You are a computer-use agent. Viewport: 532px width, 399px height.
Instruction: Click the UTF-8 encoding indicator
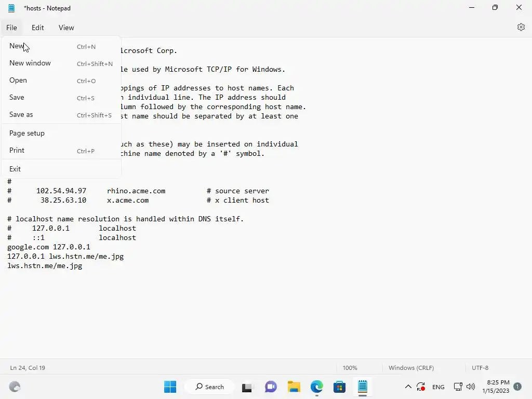[480, 368]
